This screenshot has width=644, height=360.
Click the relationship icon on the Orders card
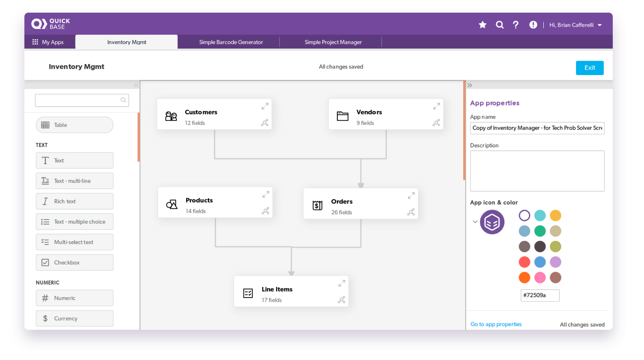411,212
